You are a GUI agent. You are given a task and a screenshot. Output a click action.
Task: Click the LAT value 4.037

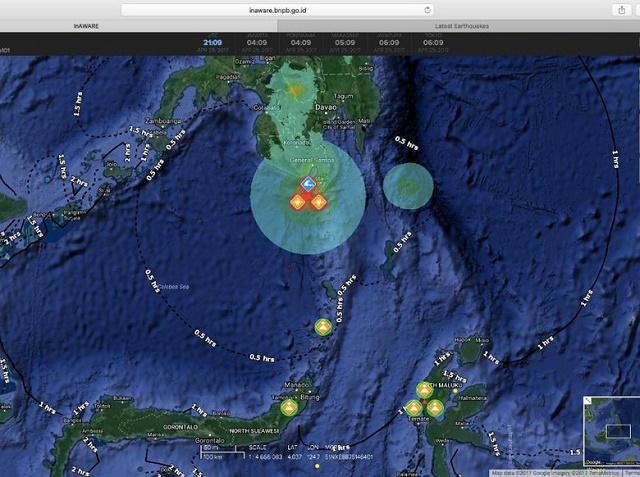pos(294,457)
